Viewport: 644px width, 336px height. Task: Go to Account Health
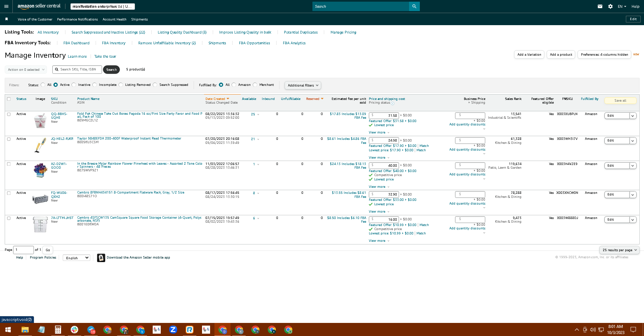114,19
